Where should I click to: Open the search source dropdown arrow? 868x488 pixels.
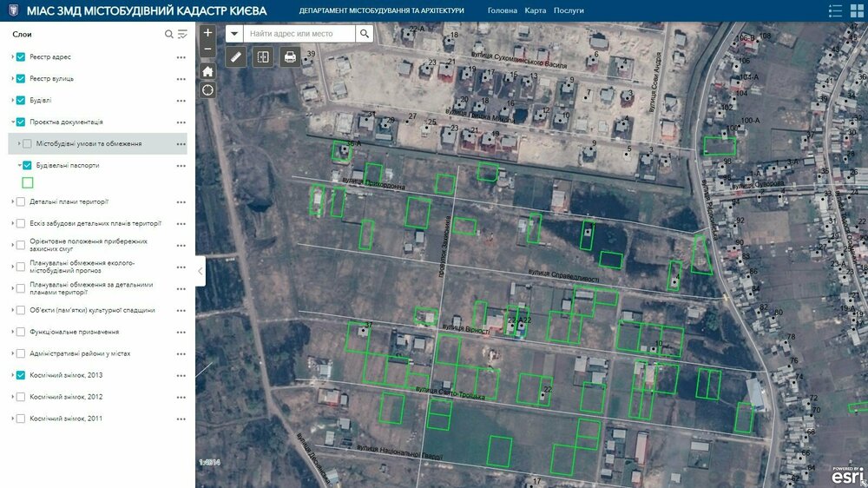click(234, 34)
